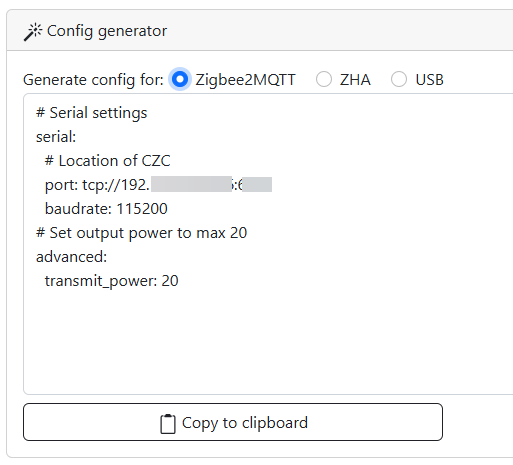Click the ZHA option label text
The width and height of the screenshot is (513, 465).
pos(355,80)
